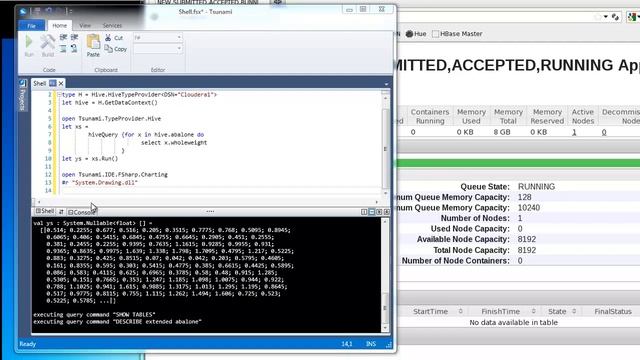Click the green queue capacity bar
The image size is (640, 360).
pos(518,163)
